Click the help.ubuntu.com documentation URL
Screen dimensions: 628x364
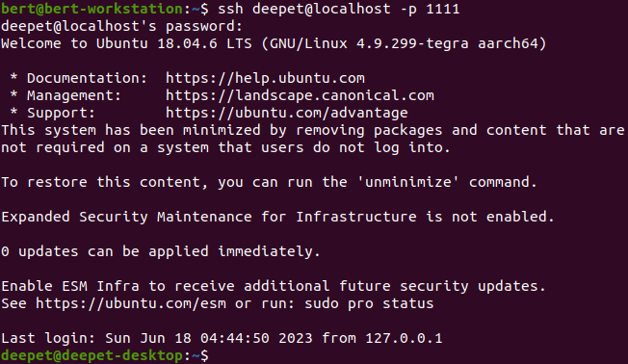265,78
